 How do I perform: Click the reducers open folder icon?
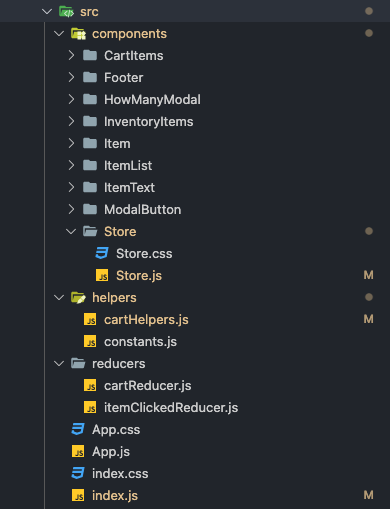coord(78,363)
